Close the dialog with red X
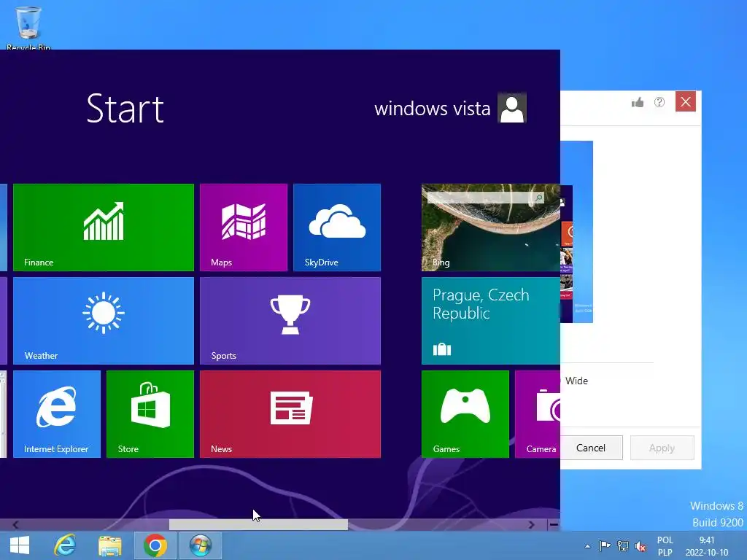This screenshot has width=747, height=560. [686, 101]
